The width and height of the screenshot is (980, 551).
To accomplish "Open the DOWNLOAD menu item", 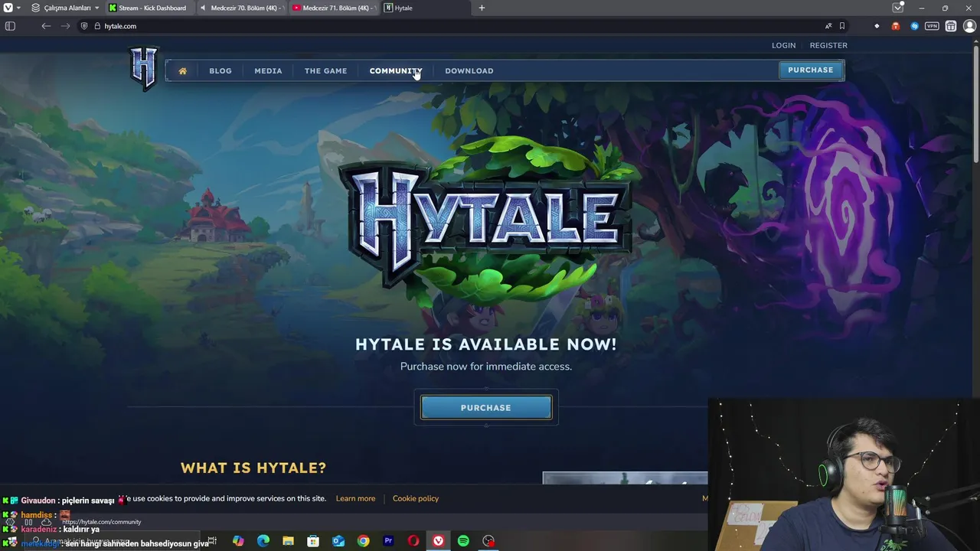I will point(469,71).
